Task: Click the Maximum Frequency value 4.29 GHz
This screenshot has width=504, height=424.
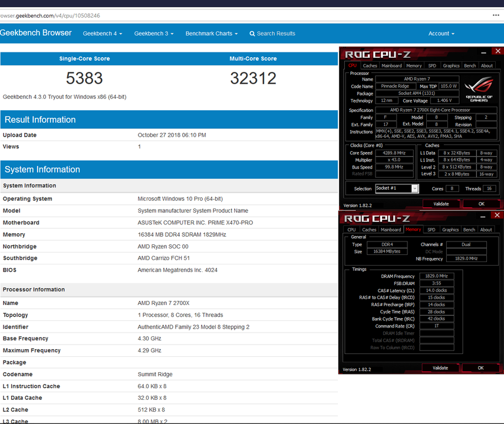Action: pyautogui.click(x=150, y=350)
